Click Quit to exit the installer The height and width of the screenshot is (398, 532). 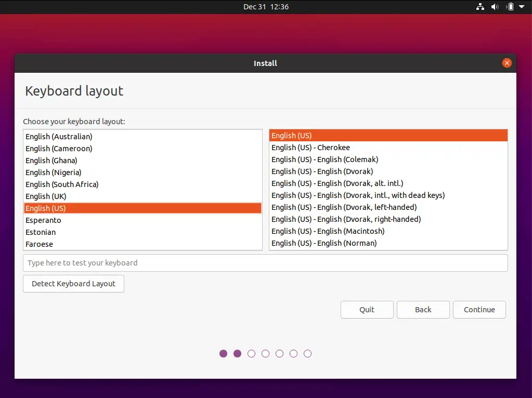[367, 310]
